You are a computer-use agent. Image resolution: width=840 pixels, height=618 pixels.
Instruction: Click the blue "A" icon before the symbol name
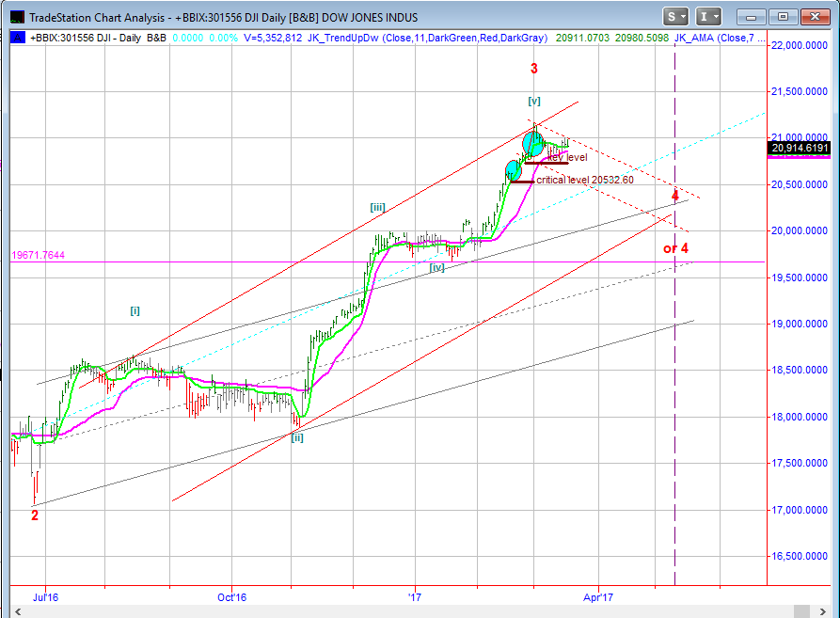coord(18,38)
